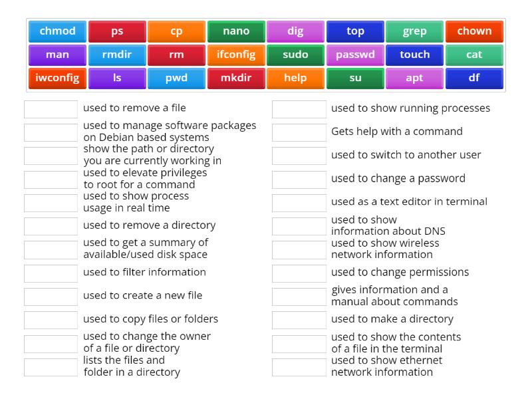Choose the grep tile
Screen dimensions: 532x399
(x=414, y=31)
